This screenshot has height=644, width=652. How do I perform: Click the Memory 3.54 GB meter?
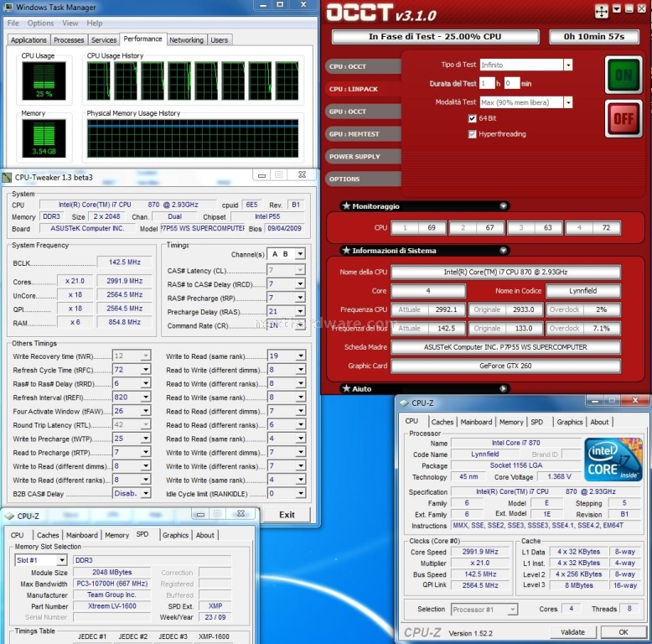coord(44,138)
